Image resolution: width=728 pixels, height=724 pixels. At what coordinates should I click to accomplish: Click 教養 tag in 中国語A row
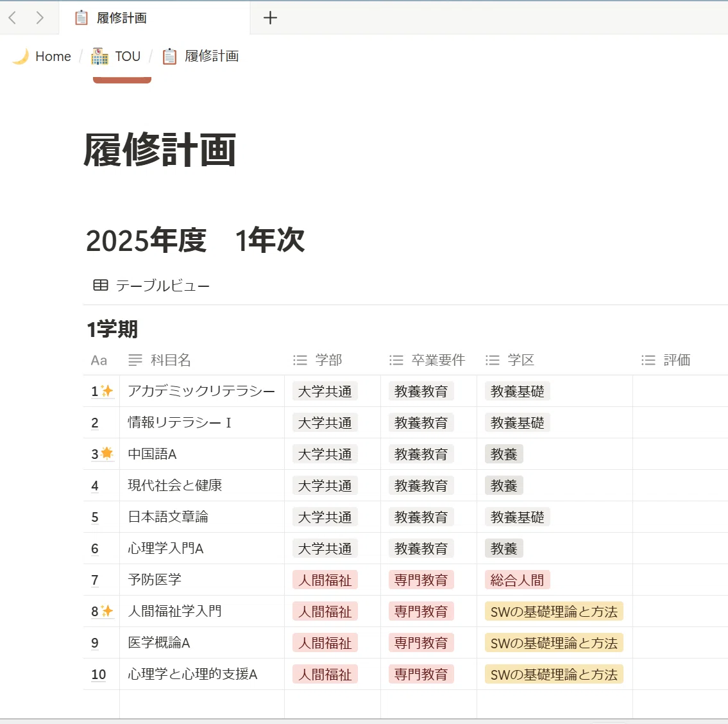pos(504,454)
